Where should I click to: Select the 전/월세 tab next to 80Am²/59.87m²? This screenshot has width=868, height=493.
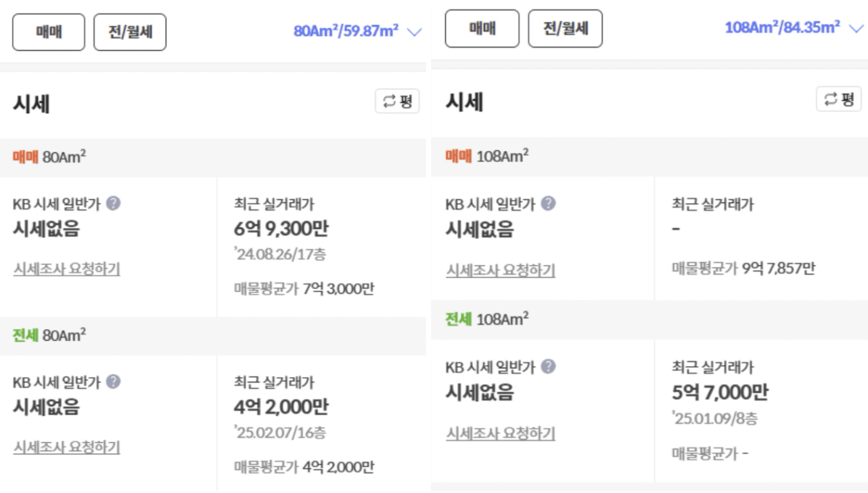coord(130,32)
